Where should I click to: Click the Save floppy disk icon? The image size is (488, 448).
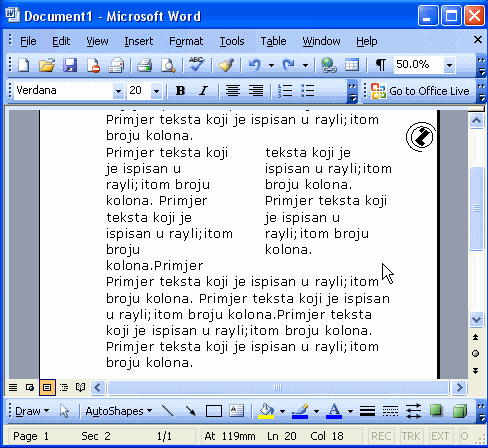[x=70, y=65]
